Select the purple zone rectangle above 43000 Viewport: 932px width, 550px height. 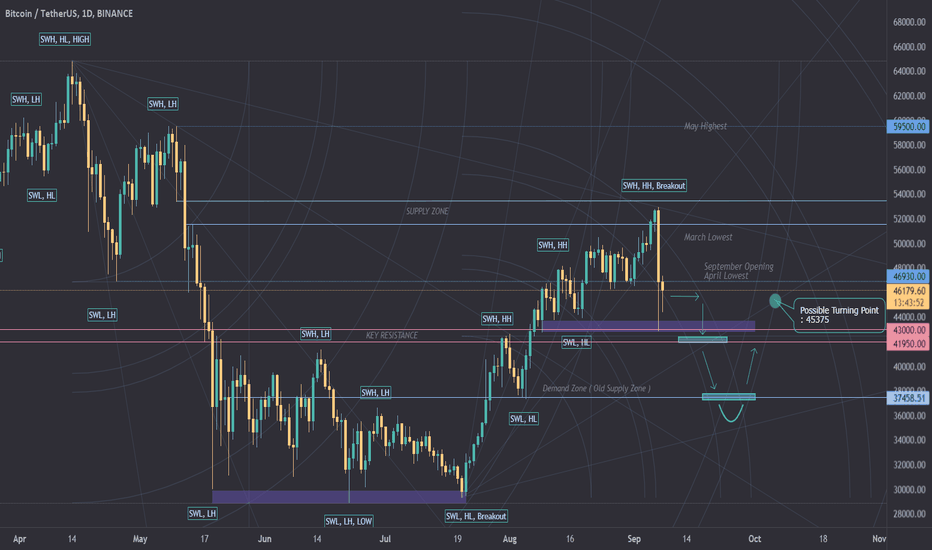point(648,326)
